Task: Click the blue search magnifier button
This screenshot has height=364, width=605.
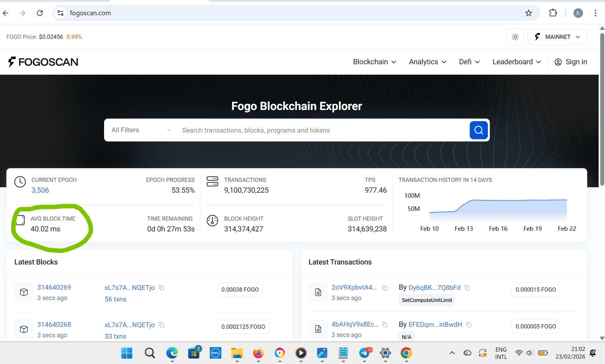Action: point(479,130)
